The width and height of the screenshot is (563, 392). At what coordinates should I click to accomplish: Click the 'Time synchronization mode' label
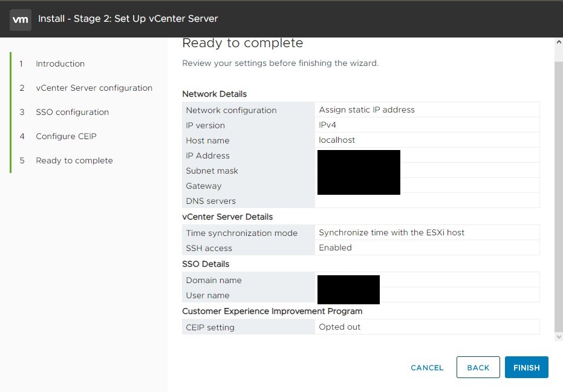[x=242, y=233]
